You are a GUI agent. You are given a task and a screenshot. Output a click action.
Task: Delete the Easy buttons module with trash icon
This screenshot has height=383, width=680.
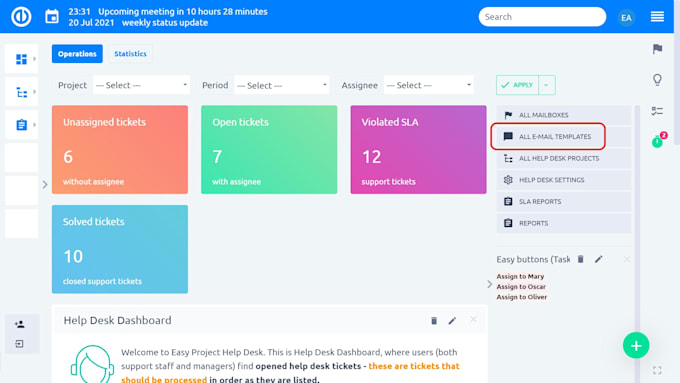click(580, 259)
